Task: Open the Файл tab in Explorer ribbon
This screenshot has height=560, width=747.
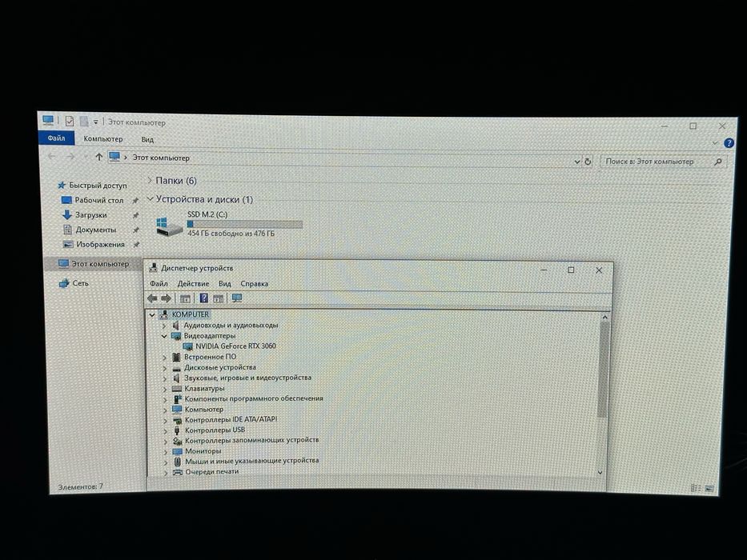Action: pyautogui.click(x=56, y=138)
